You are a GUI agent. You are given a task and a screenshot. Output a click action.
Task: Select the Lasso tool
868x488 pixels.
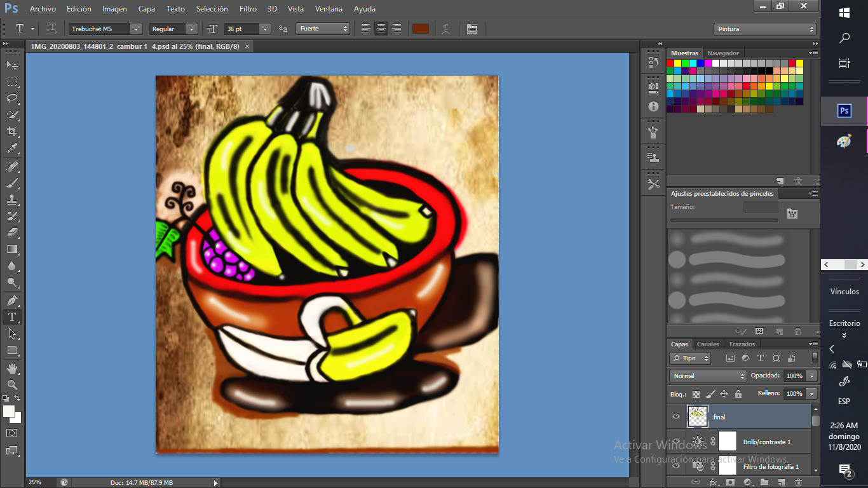(x=12, y=98)
